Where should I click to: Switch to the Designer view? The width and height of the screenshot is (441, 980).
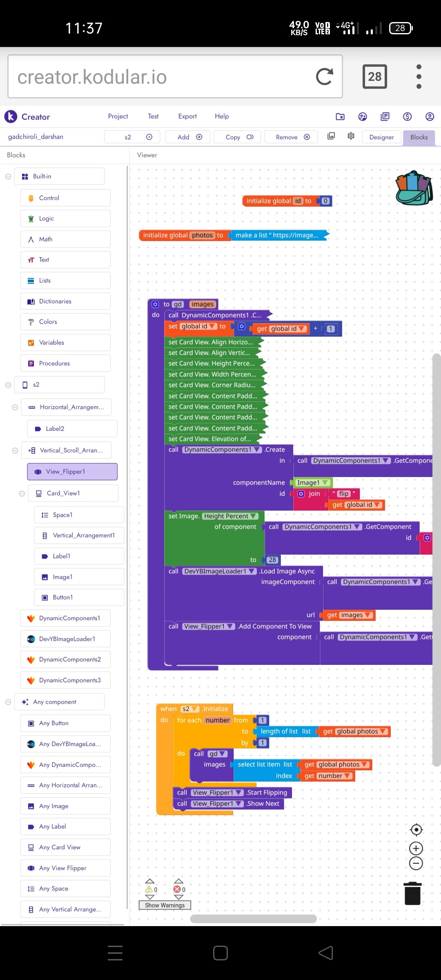click(x=381, y=137)
